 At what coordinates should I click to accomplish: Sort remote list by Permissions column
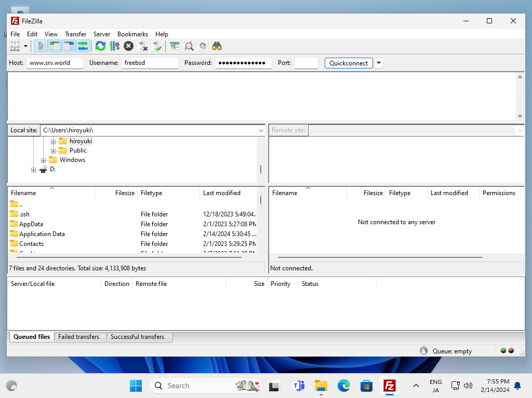499,193
